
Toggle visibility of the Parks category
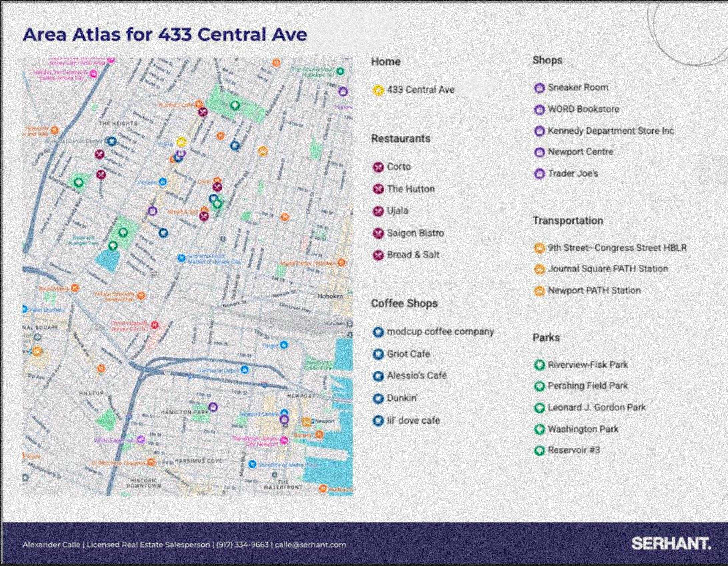click(x=546, y=337)
